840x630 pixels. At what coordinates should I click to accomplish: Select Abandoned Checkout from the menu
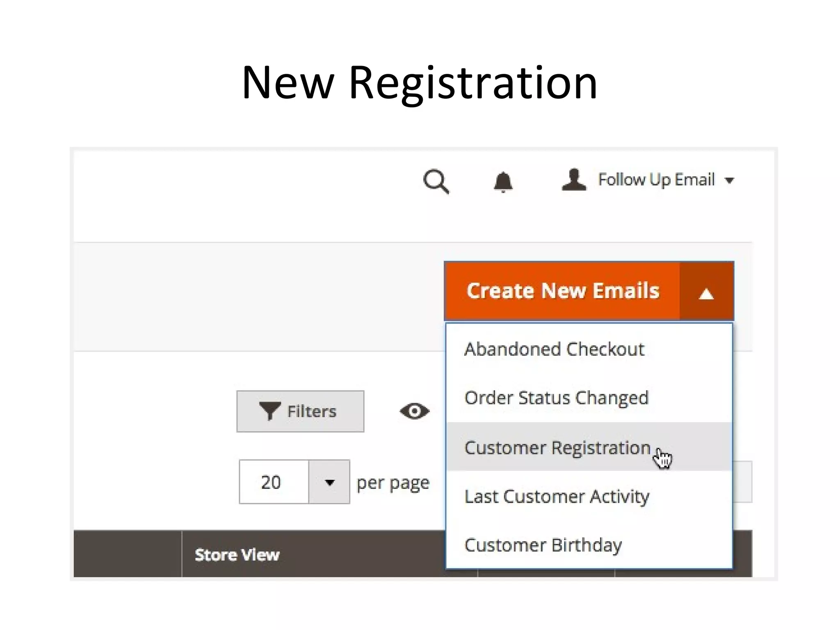pos(589,349)
